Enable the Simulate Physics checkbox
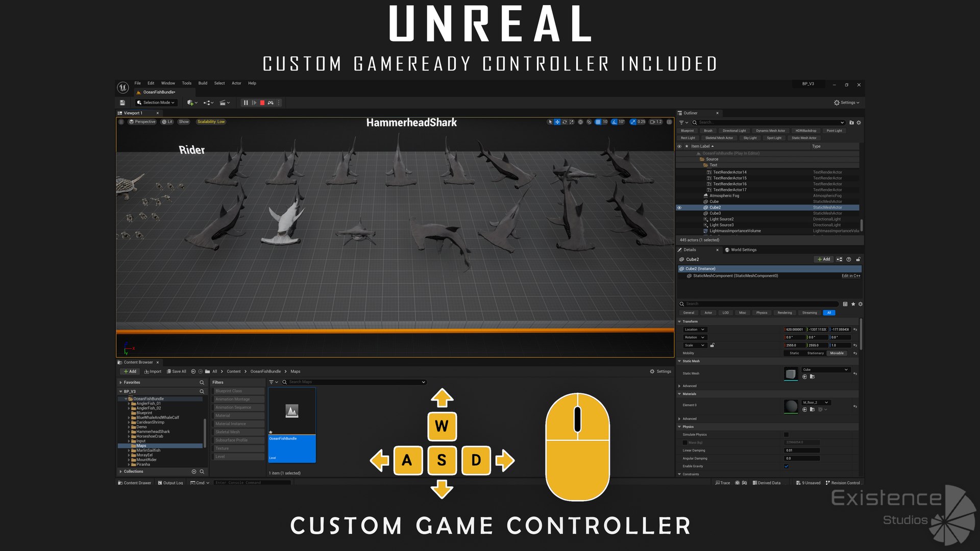The image size is (980, 551). 787,435
